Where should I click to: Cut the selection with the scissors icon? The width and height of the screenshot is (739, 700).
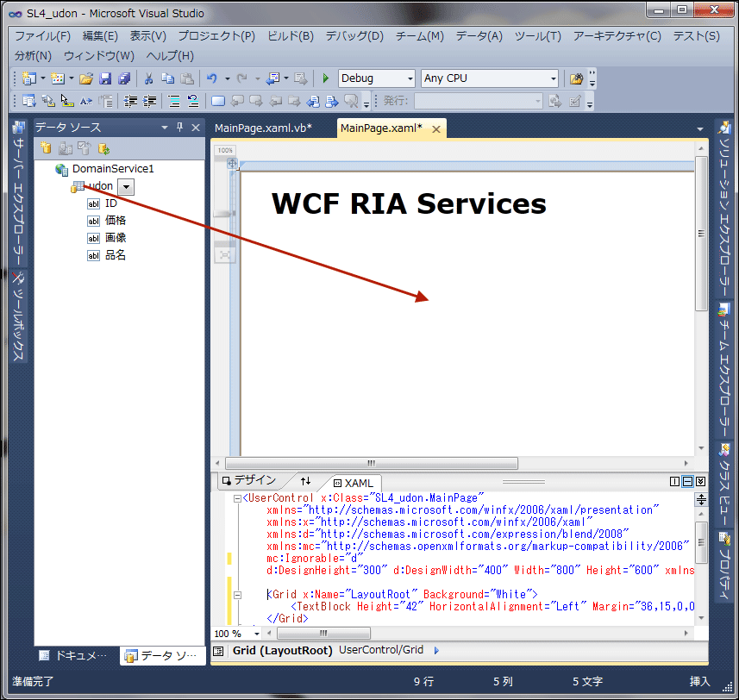pos(149,78)
